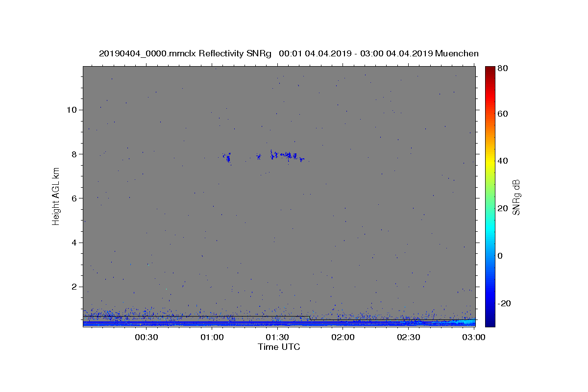Click the height tick label 10
Screen dimensions: 588x392
73,110
